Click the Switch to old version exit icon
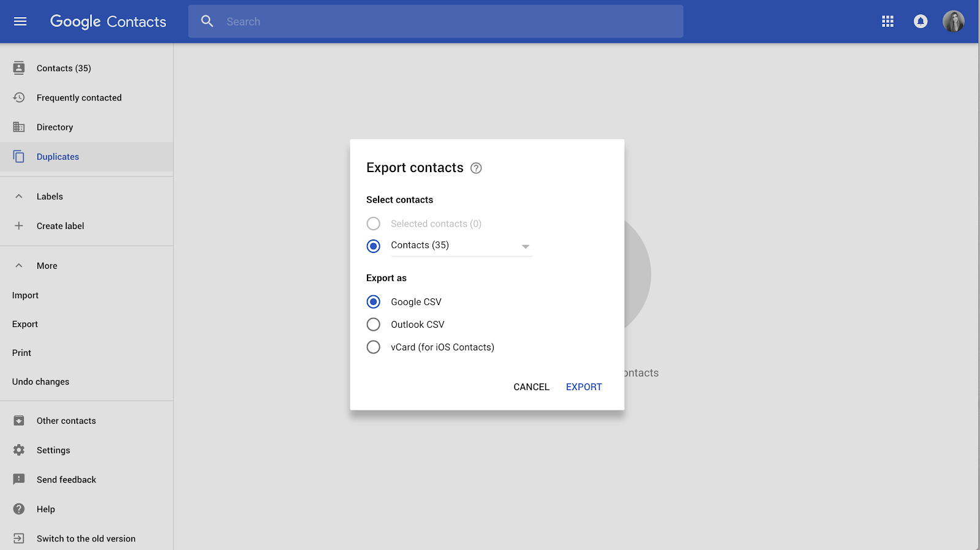 [x=19, y=538]
